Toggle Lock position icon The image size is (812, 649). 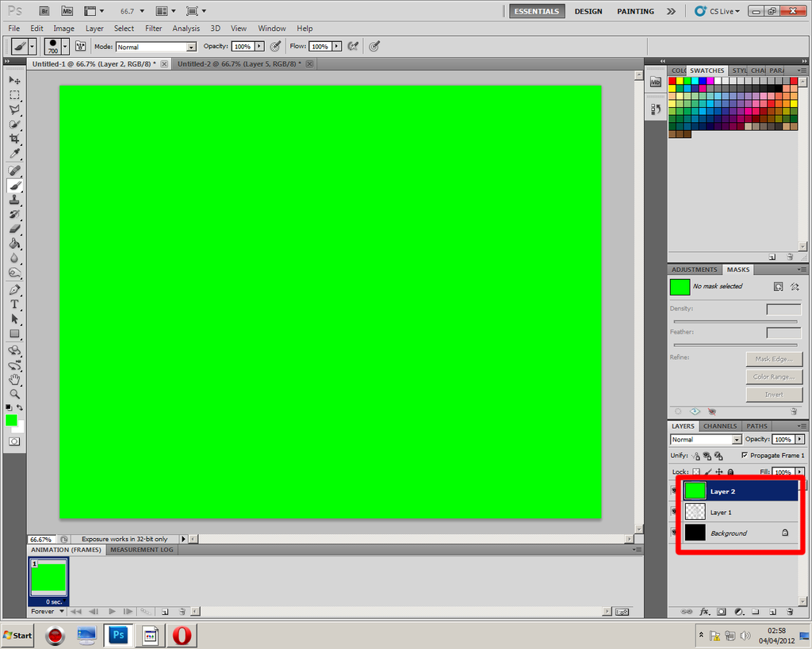pyautogui.click(x=718, y=472)
